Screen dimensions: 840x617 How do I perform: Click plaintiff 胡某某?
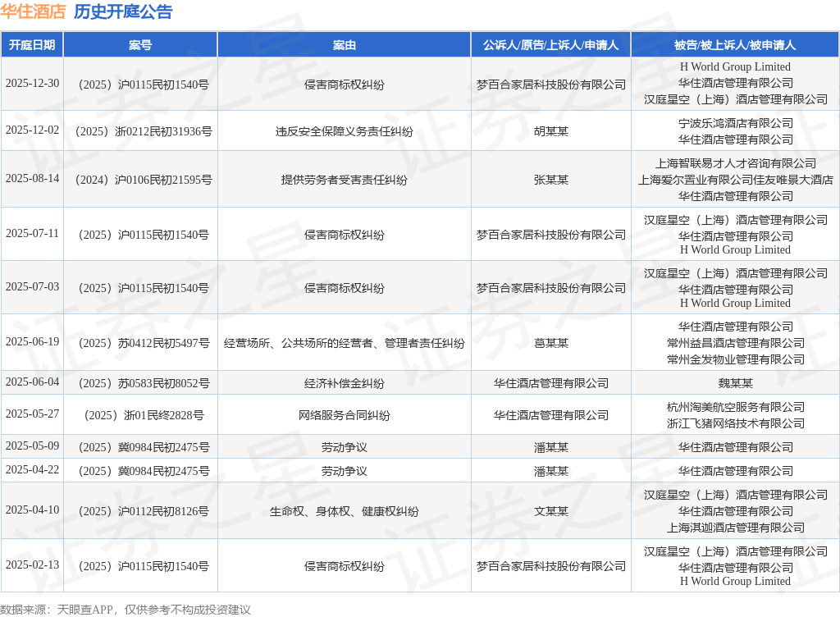coord(551,131)
